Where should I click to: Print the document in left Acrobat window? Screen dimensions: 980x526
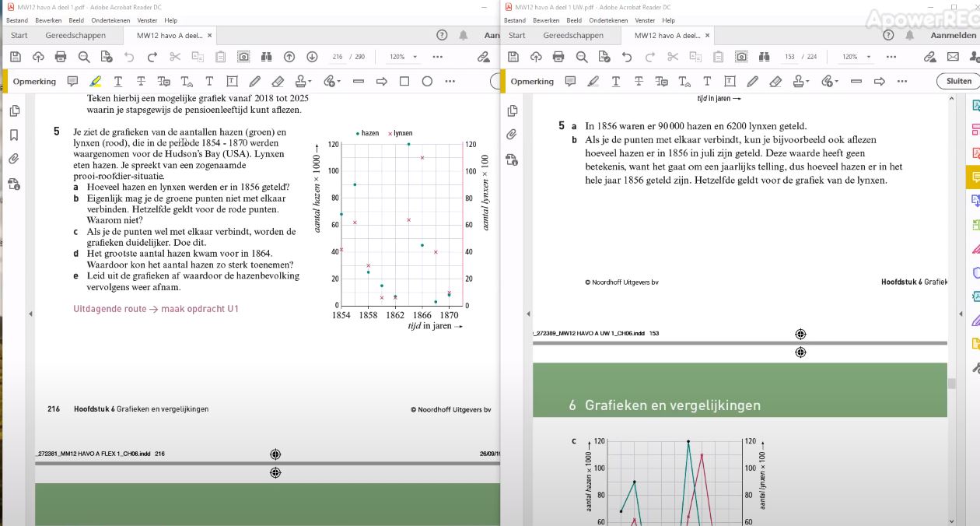(x=61, y=57)
